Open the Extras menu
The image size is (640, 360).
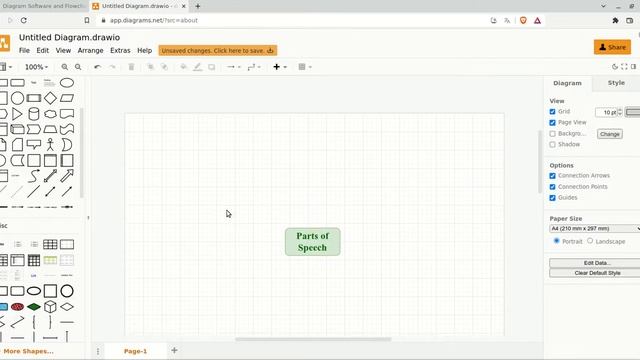pyautogui.click(x=120, y=51)
